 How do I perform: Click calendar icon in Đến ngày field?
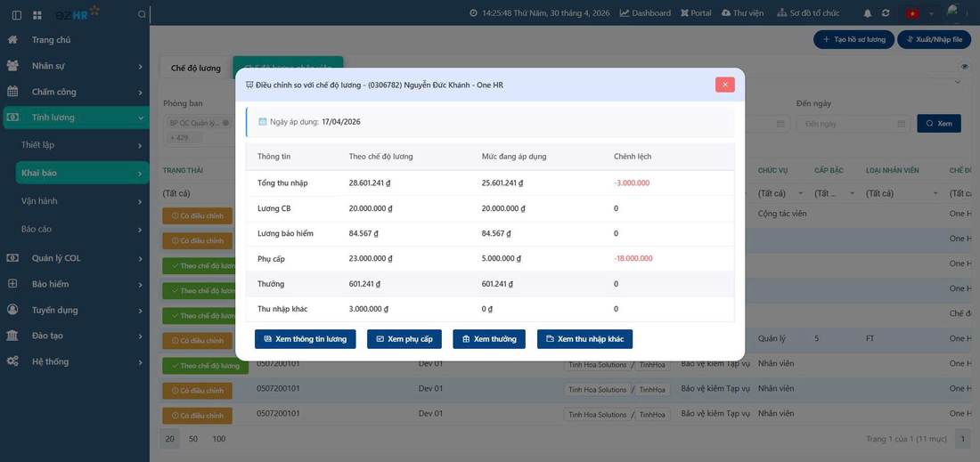pos(901,124)
